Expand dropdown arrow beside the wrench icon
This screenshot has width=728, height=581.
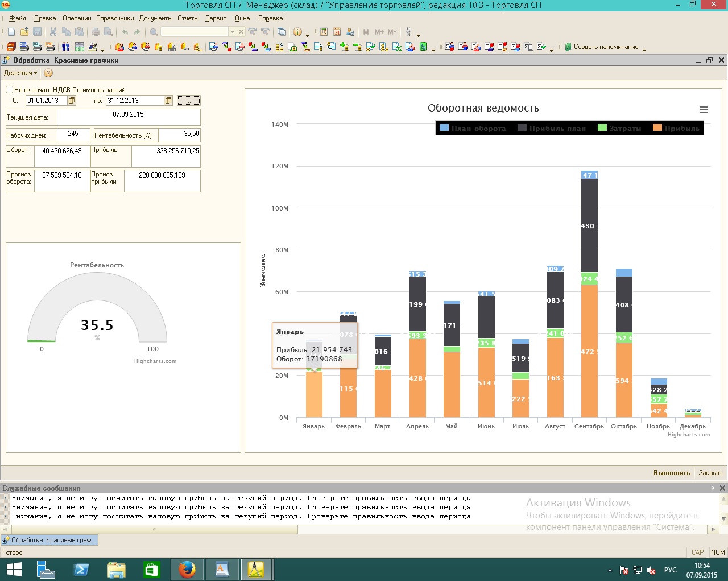click(418, 35)
